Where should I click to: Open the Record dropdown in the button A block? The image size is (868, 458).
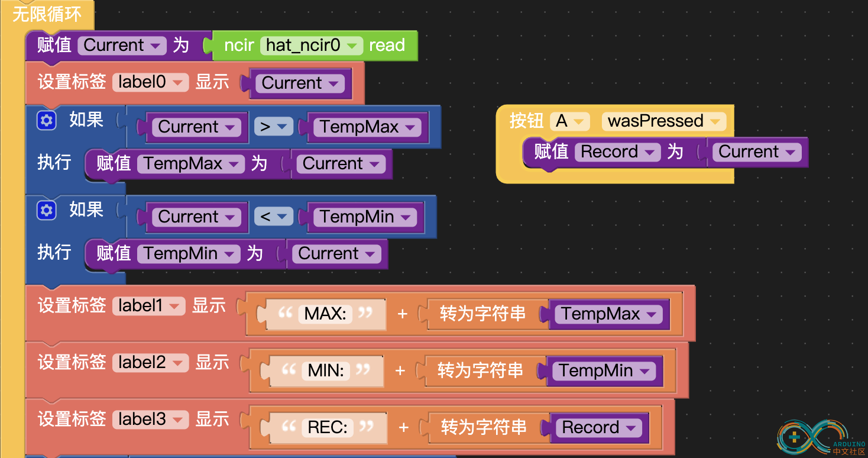tap(618, 152)
